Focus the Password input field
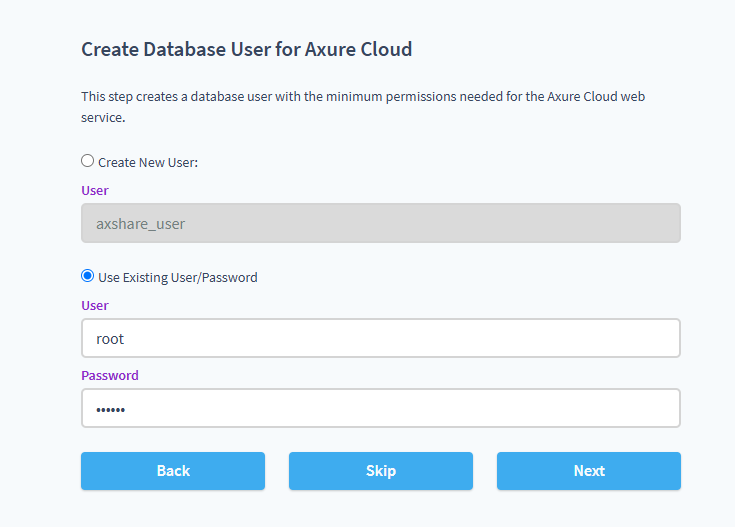 (380, 408)
